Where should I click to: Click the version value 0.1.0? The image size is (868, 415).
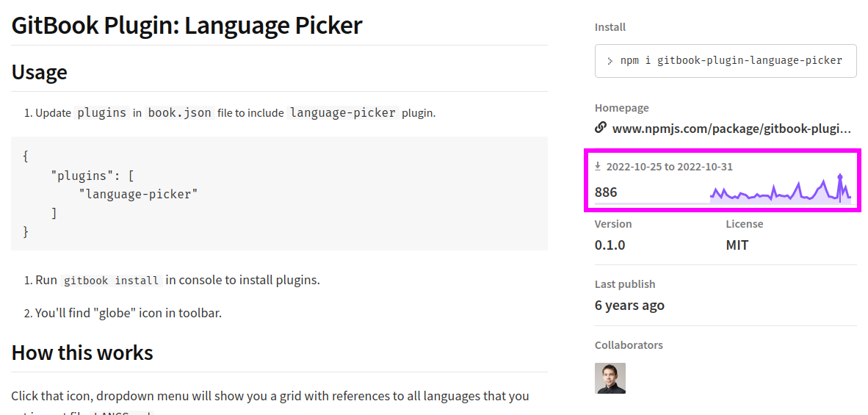(610, 245)
